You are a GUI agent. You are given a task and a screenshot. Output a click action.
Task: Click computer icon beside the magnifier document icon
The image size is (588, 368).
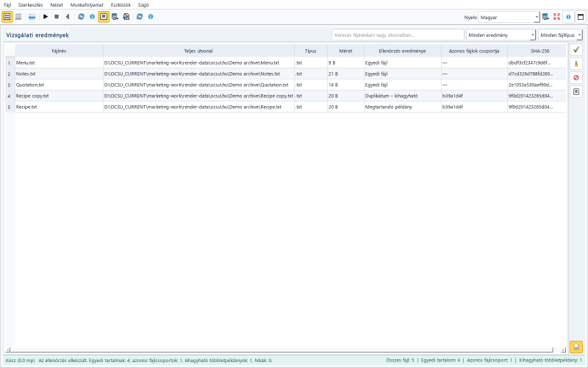click(115, 16)
